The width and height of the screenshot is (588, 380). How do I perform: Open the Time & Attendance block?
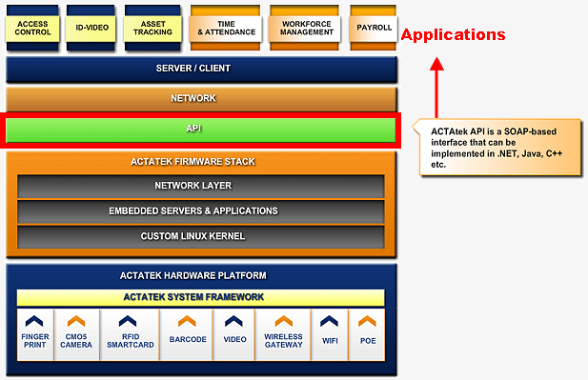pyautogui.click(x=226, y=29)
